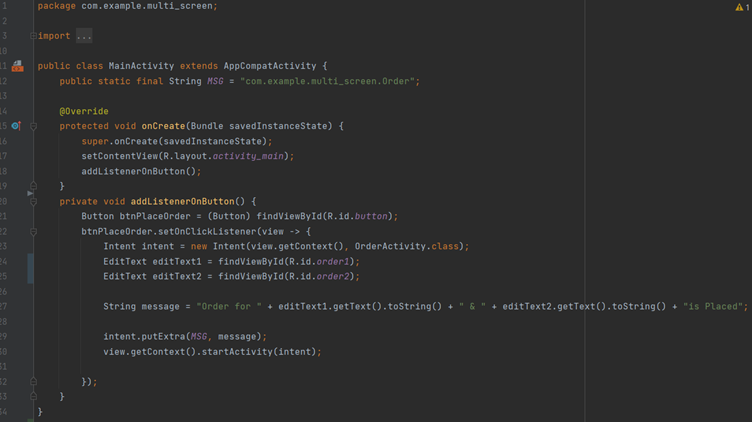
Task: Fold the setOnClickListener lambda block
Action: click(x=33, y=231)
